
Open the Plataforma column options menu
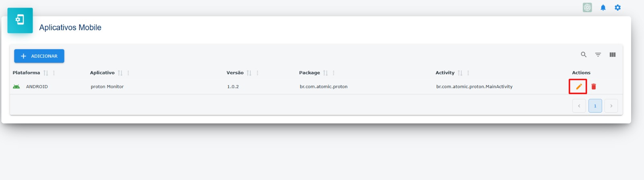[54, 73]
